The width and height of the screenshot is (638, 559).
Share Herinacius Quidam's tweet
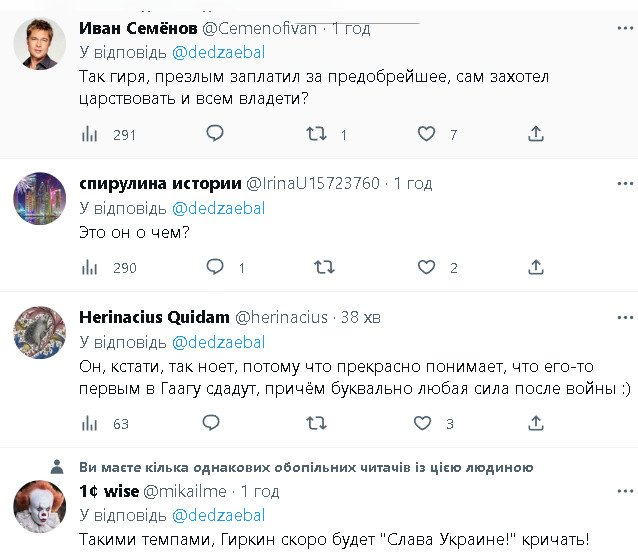pos(536,423)
